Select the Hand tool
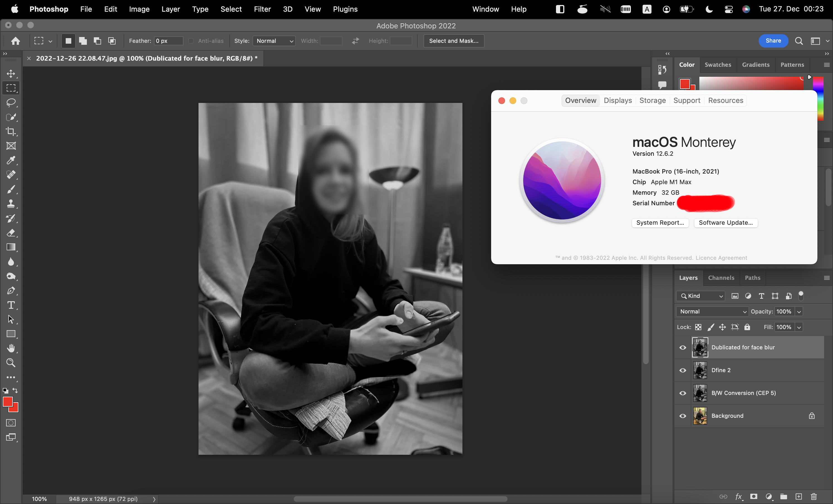The width and height of the screenshot is (833, 504). coord(11,348)
